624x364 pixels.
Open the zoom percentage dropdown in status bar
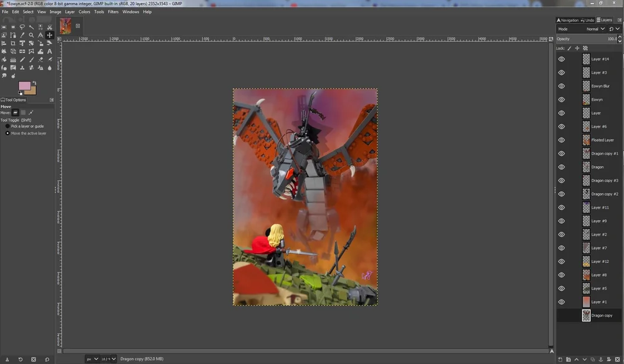click(114, 358)
